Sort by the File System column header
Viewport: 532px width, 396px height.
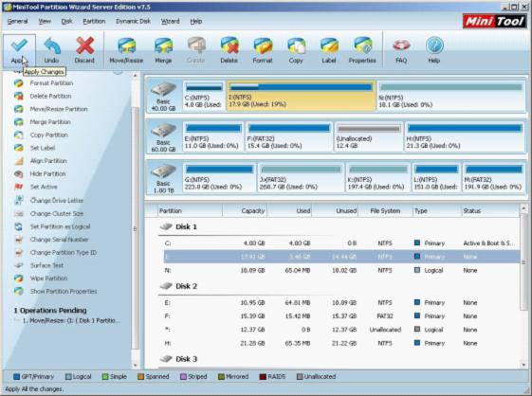tap(385, 211)
